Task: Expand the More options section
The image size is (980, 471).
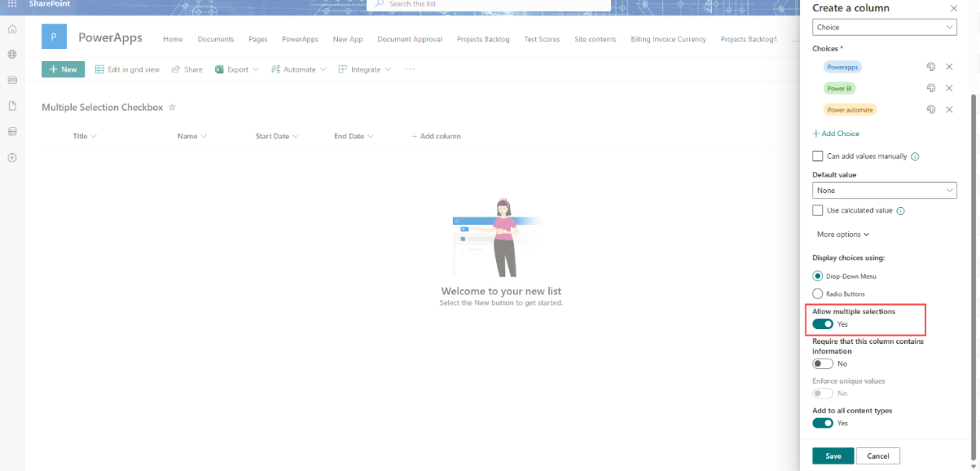Action: point(842,234)
